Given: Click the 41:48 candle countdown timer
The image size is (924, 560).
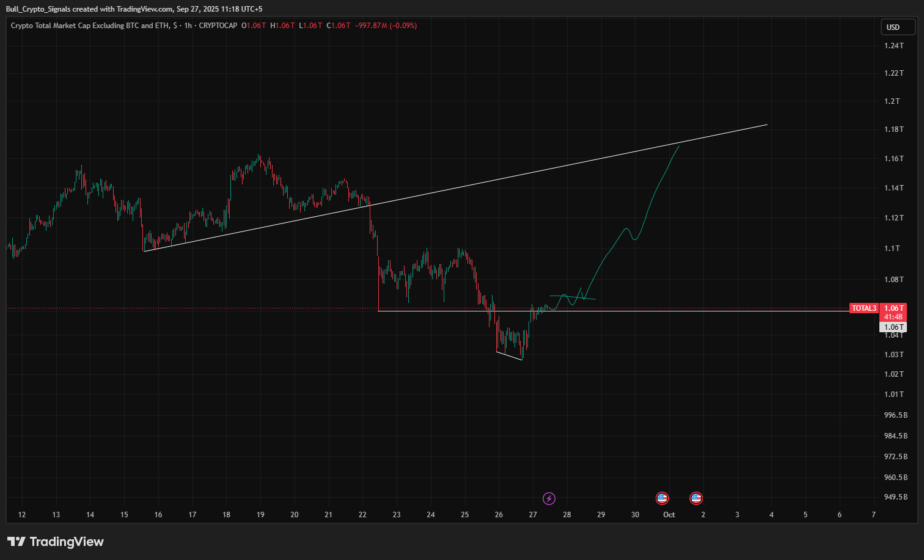Looking at the screenshot, I should [x=893, y=317].
